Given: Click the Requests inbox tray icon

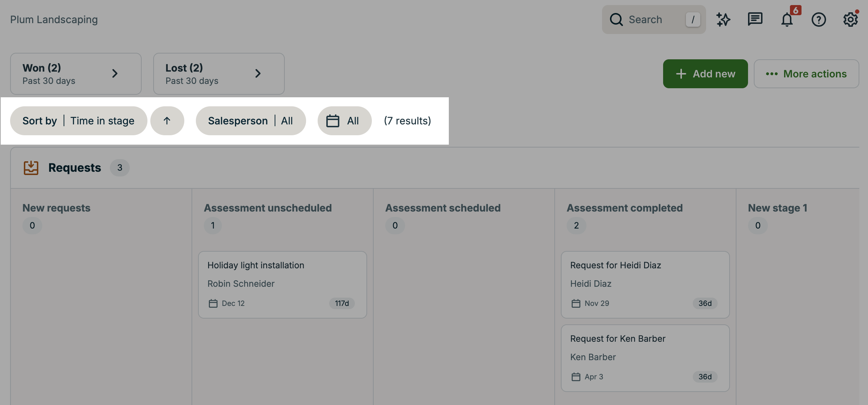Looking at the screenshot, I should tap(31, 168).
